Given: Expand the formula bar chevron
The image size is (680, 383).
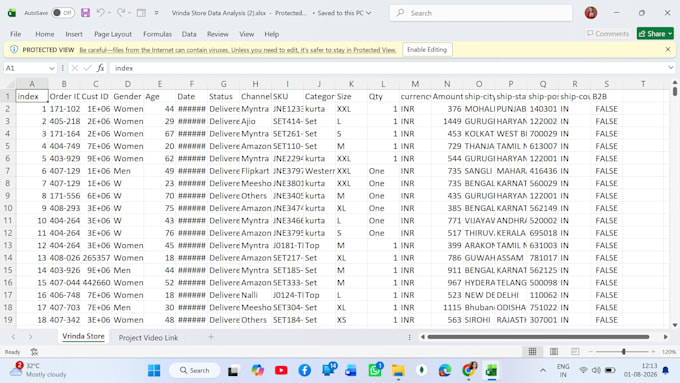Looking at the screenshot, I should click(x=671, y=68).
